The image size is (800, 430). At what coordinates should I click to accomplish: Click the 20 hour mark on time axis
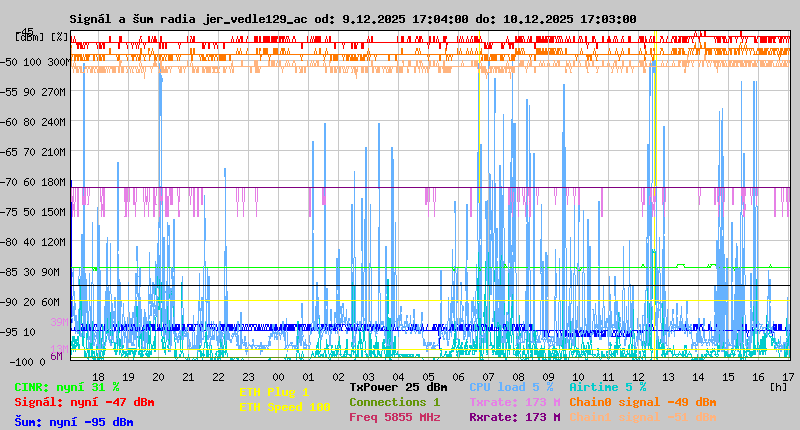(x=159, y=376)
